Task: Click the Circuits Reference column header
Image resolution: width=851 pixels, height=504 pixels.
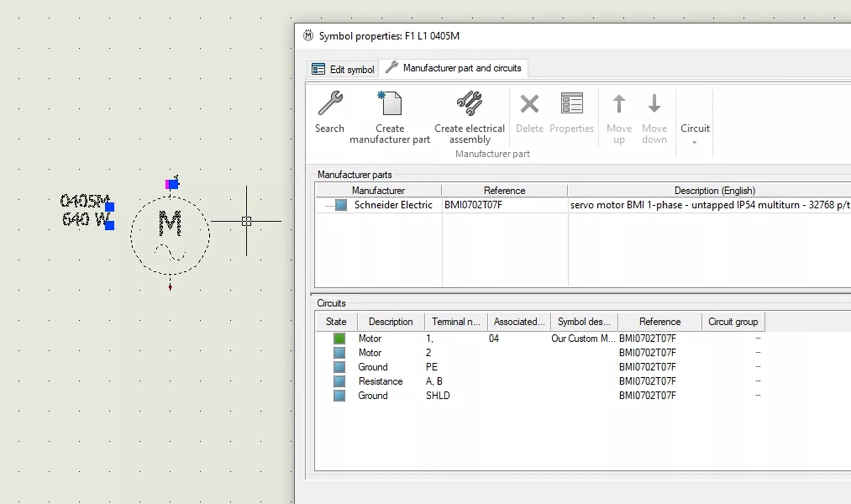Action: (660, 322)
